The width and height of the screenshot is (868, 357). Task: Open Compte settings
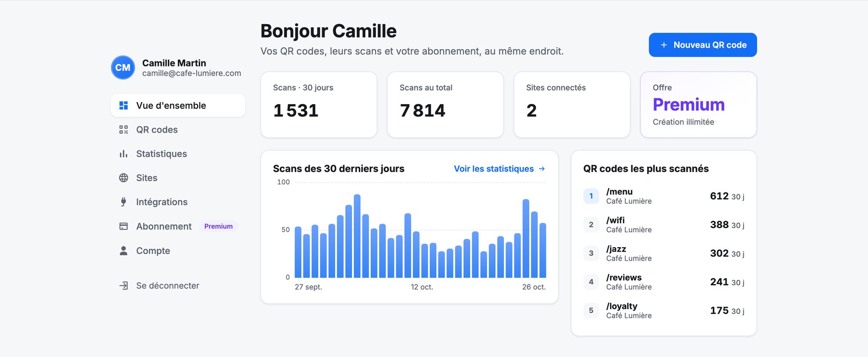[x=178, y=251]
